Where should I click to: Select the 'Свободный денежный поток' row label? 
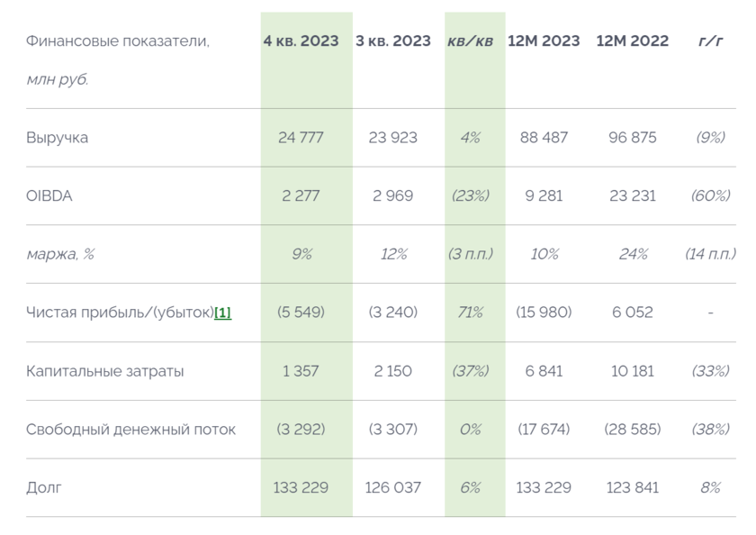click(131, 430)
